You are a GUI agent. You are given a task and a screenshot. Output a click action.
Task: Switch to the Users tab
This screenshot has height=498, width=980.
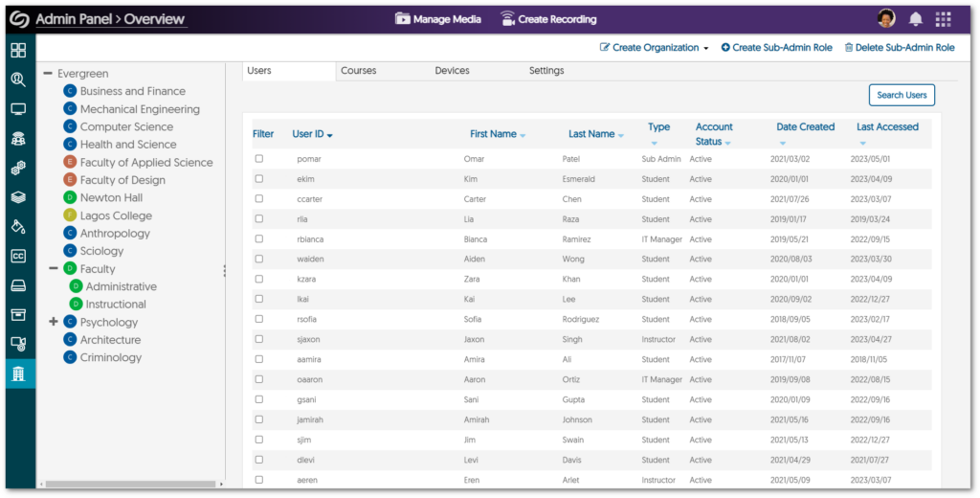point(289,71)
